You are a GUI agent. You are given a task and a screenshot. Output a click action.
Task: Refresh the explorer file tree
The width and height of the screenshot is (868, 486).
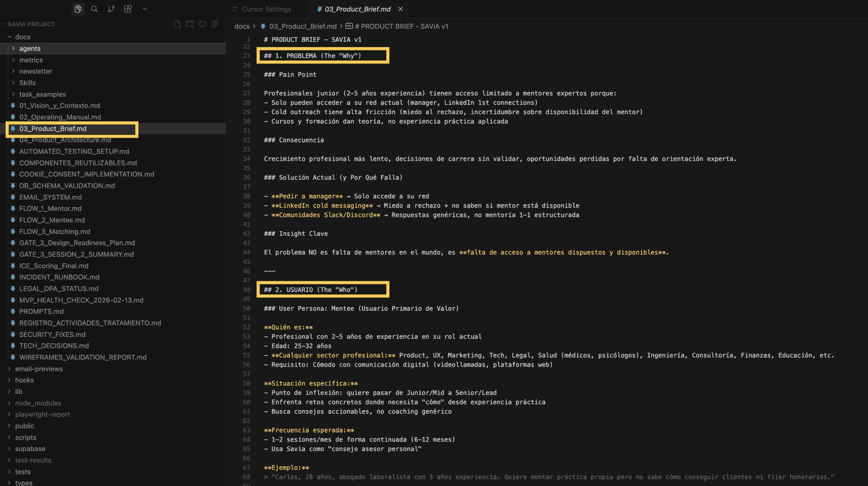coord(202,24)
